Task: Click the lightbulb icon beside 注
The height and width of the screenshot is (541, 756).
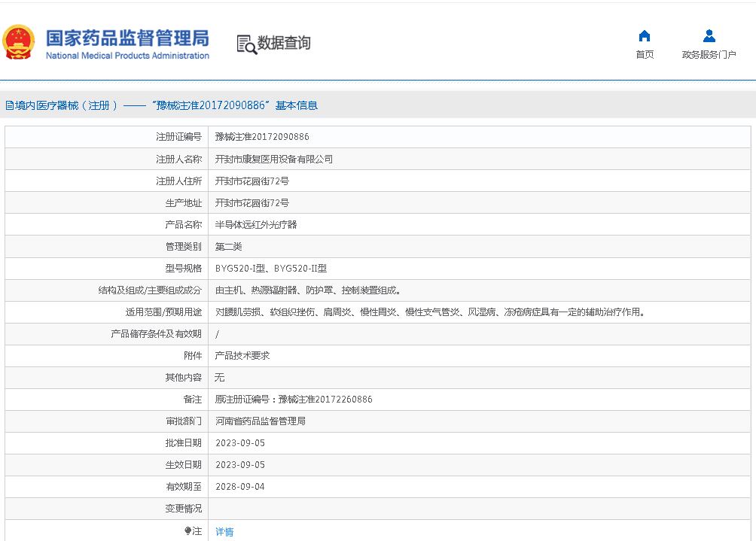Action: coord(188,531)
